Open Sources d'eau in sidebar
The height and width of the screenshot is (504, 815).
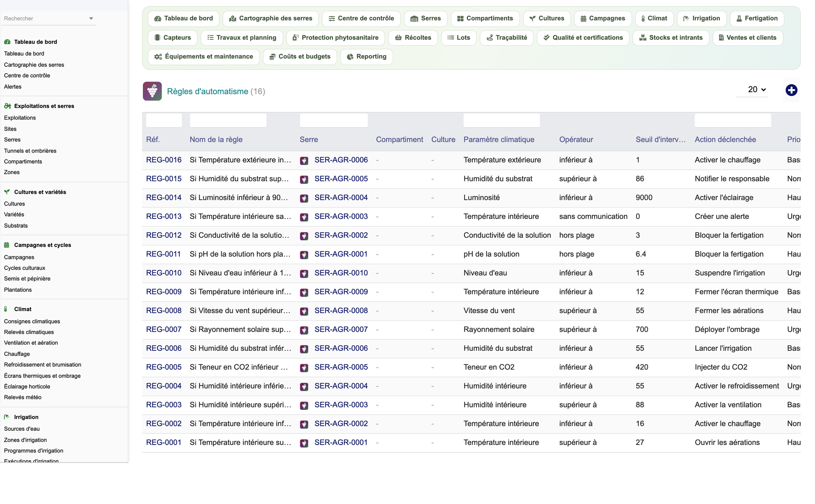22,429
